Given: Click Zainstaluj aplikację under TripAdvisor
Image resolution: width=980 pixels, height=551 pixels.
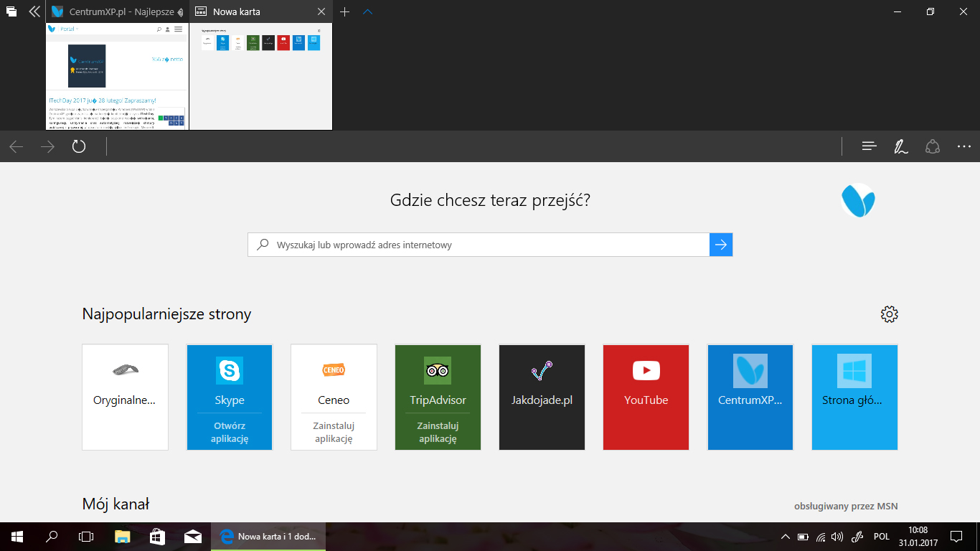Looking at the screenshot, I should pos(438,432).
